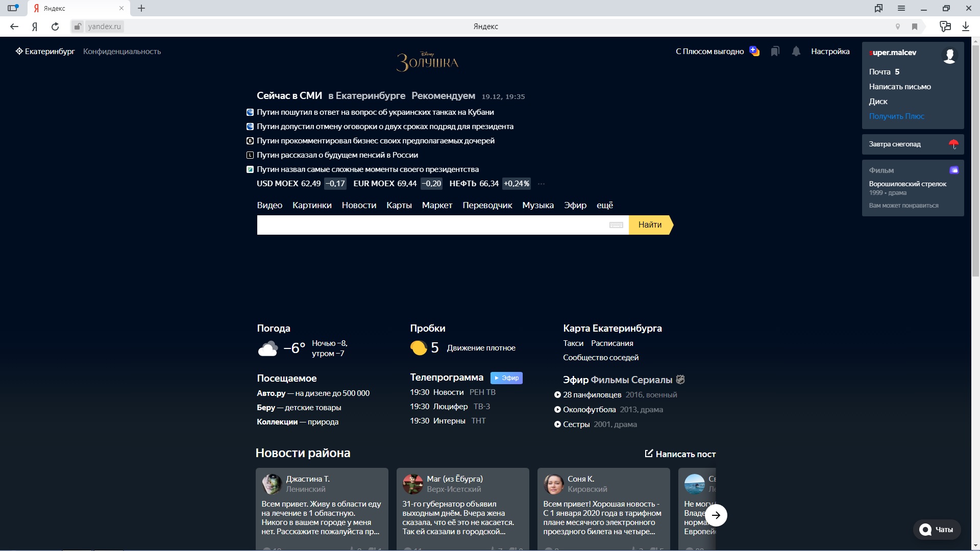Open Написать письмо link
The height and width of the screenshot is (551, 980).
click(900, 87)
